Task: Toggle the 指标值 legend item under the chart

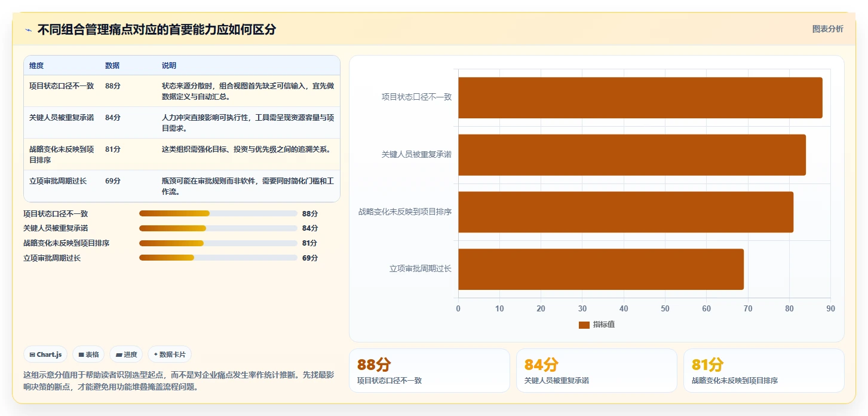Action: pos(597,325)
